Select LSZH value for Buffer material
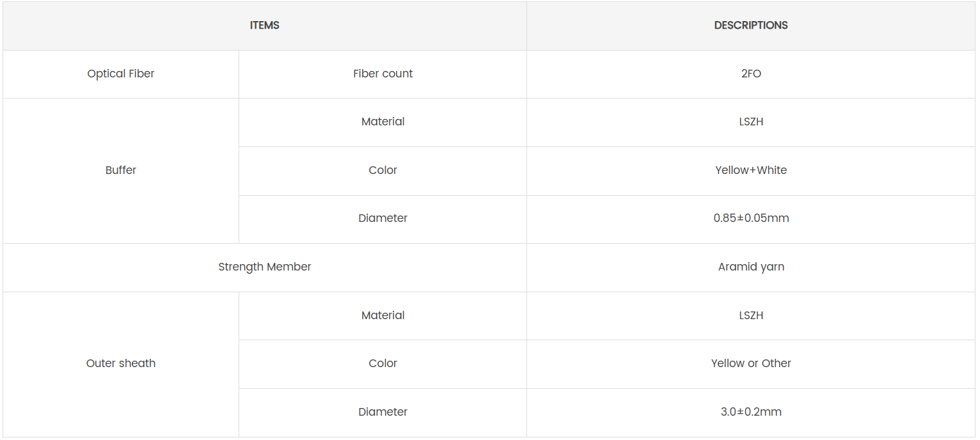The width and height of the screenshot is (980, 440). click(751, 122)
